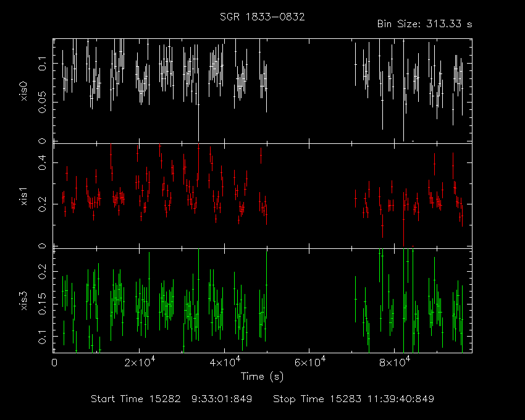
Task: Click the 'xis3' y-axis label
Action: (x=23, y=301)
